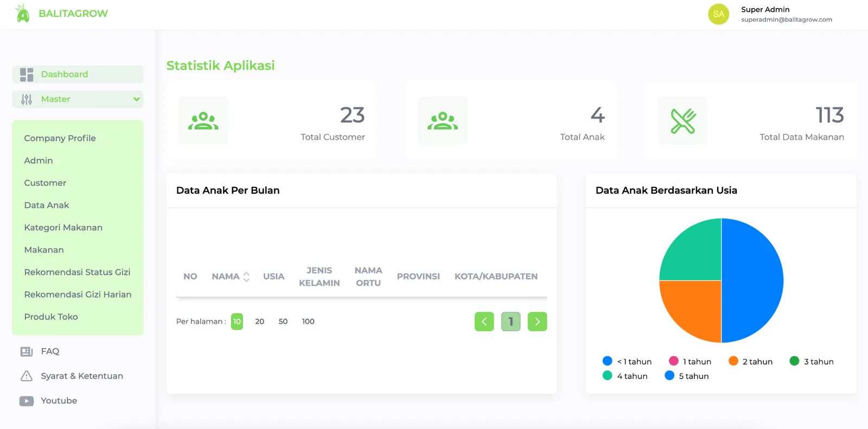Toggle '4 tahun' teal legend swatch
Viewport: 868px width, 429px height.
coord(608,375)
